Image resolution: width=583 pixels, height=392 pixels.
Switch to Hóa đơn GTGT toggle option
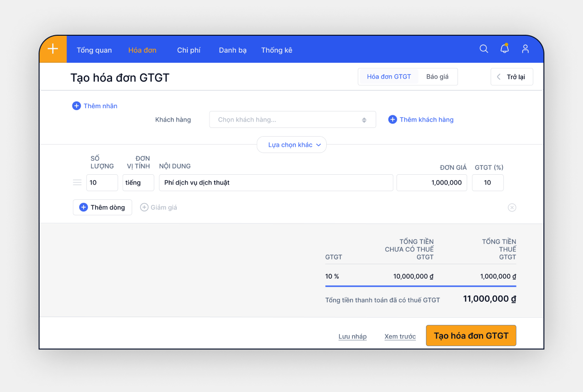pos(389,77)
